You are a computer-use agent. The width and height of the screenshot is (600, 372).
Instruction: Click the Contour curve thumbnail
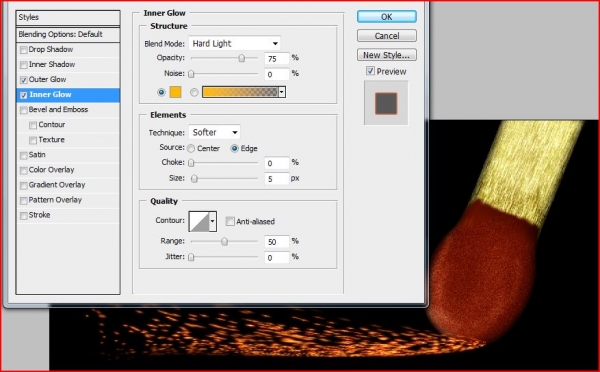199,221
